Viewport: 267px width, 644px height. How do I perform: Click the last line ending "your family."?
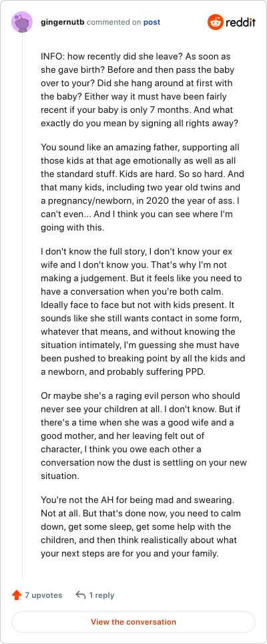click(129, 553)
